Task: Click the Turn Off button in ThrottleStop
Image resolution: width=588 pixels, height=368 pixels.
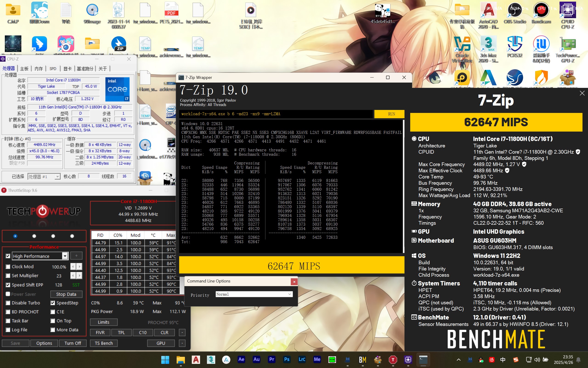Action: [73, 343]
